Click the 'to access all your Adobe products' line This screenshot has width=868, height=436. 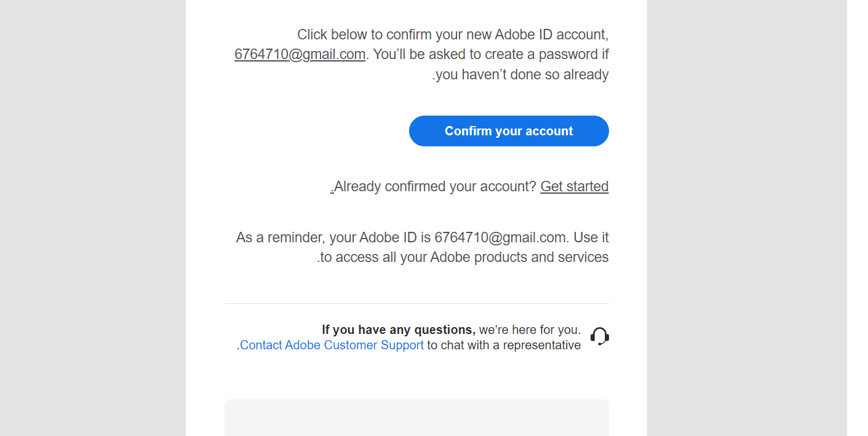[464, 257]
